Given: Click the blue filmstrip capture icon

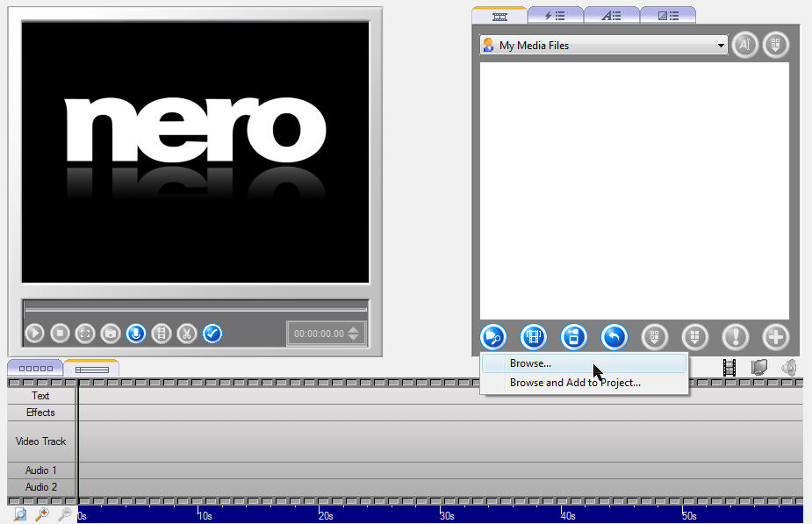Looking at the screenshot, I should [x=534, y=337].
